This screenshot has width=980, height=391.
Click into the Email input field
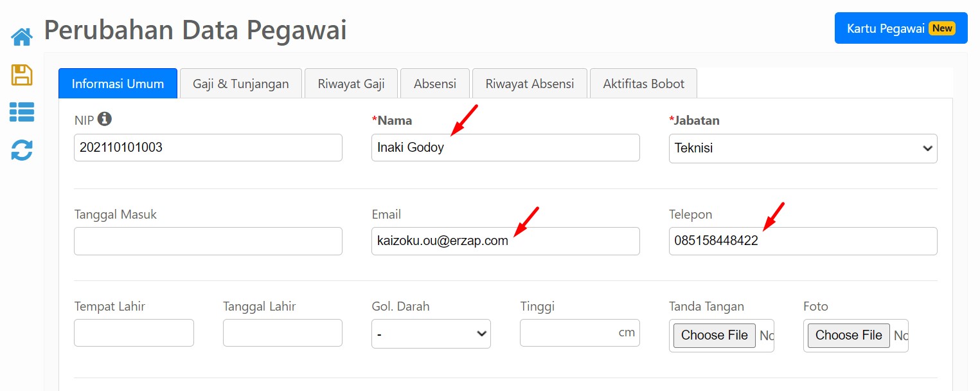point(506,241)
